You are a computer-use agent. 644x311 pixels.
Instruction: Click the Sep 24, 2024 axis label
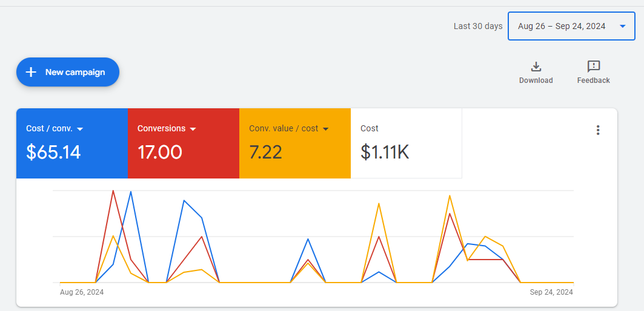[x=551, y=292]
